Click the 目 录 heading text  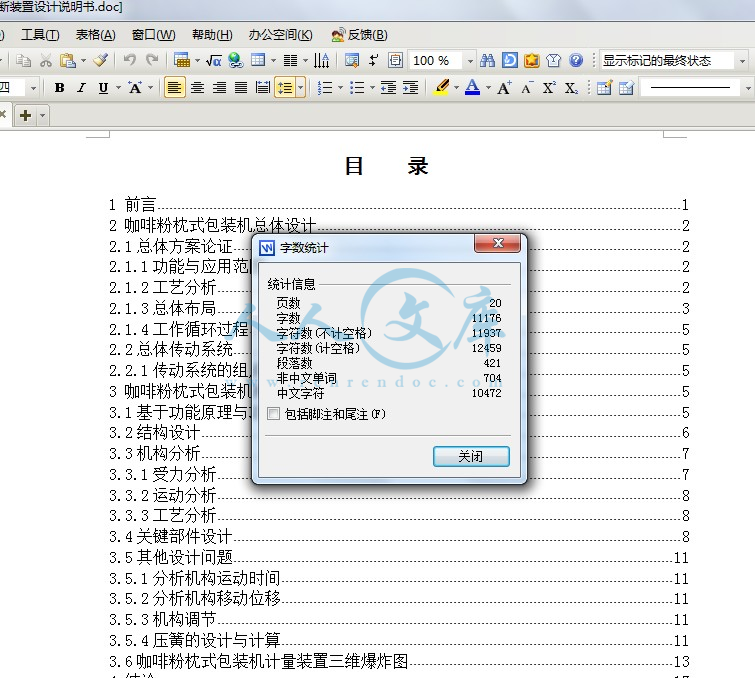click(x=386, y=166)
